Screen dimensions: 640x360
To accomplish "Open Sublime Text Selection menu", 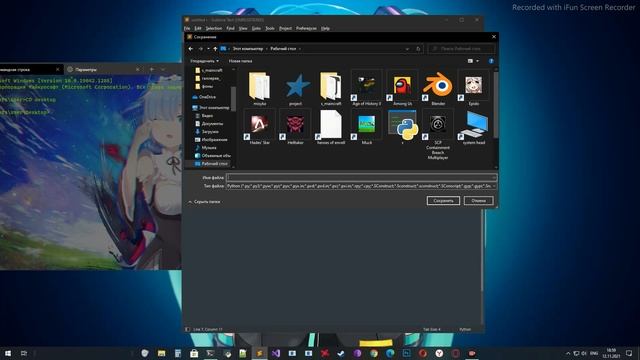I will 213,28.
